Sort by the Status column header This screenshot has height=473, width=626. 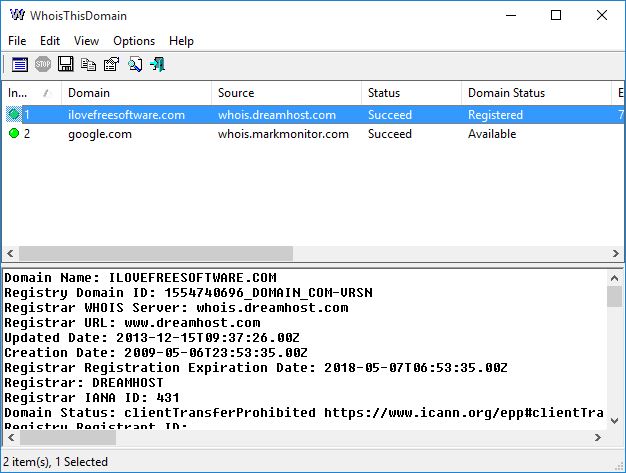[x=411, y=93]
